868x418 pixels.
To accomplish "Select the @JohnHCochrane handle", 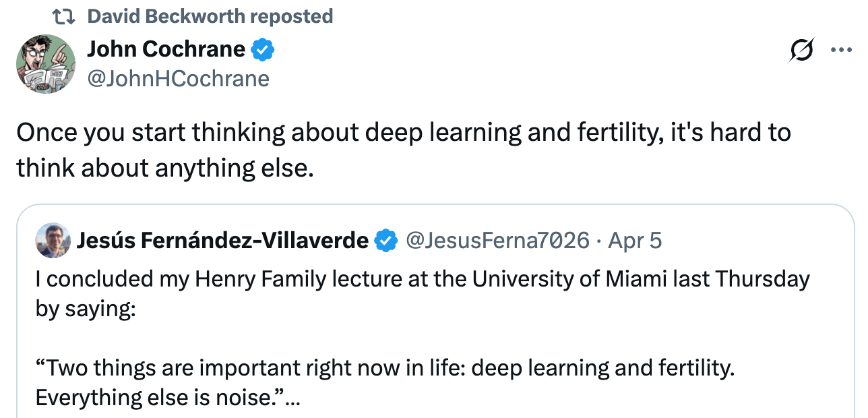I will coord(178,79).
